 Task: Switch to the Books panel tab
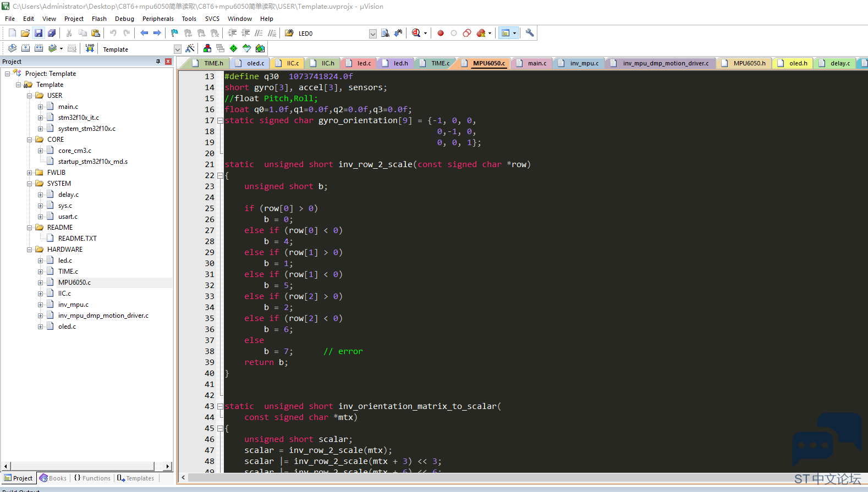pos(53,478)
